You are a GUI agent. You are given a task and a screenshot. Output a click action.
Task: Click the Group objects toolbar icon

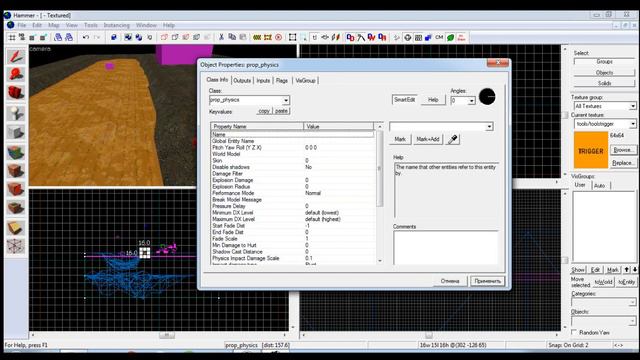pyautogui.click(x=128, y=38)
